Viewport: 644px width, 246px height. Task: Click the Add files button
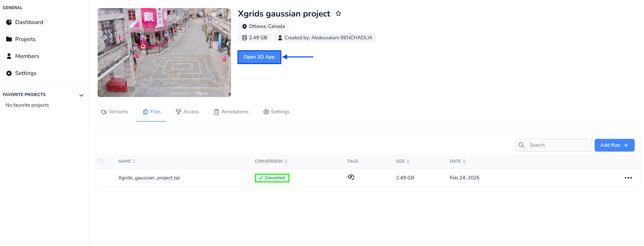pos(614,145)
